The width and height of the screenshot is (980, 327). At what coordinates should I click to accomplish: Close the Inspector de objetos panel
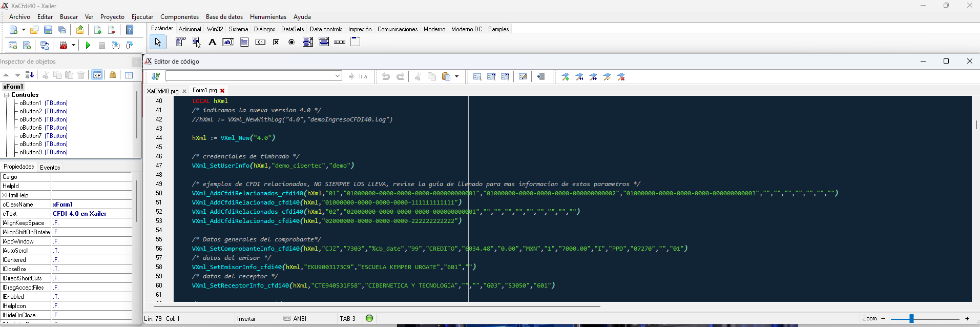tap(136, 62)
